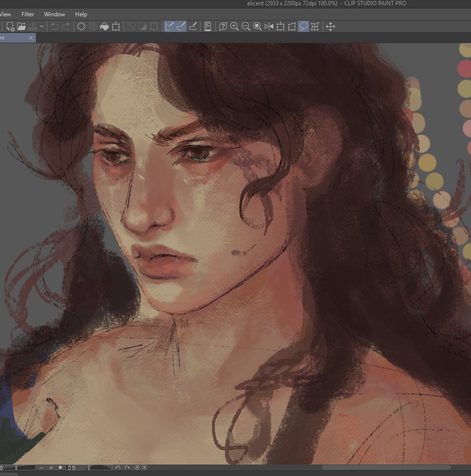Viewport: 471px width, 476px height.
Task: Click the Zoom In magnifier icon
Action: (234, 26)
